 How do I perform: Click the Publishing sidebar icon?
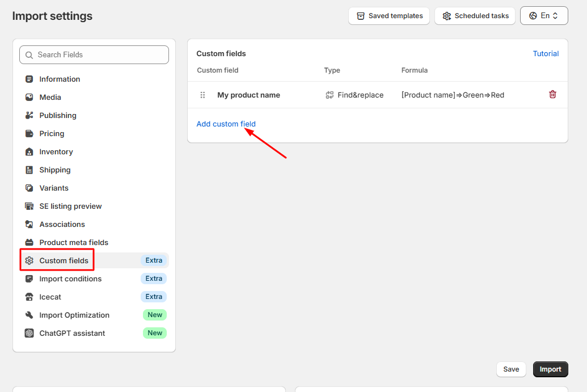pos(29,115)
